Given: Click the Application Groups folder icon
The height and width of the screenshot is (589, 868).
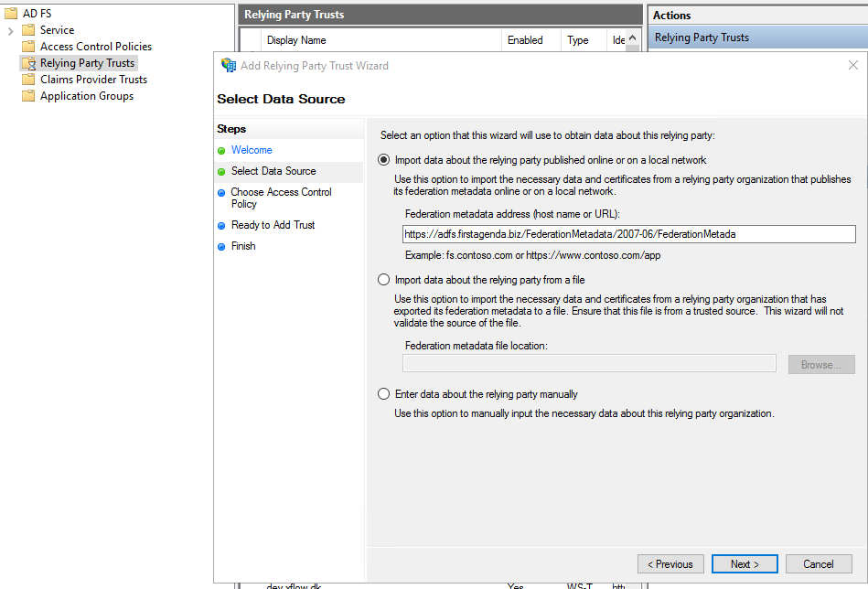Looking at the screenshot, I should [28, 96].
